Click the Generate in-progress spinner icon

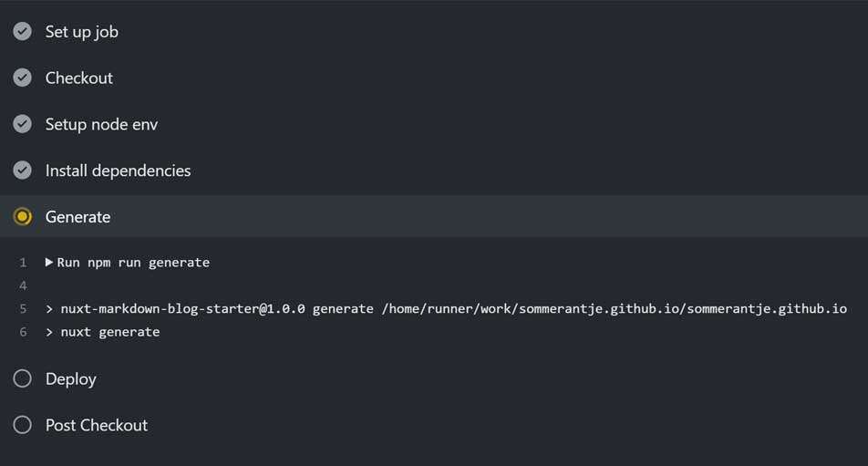23,217
